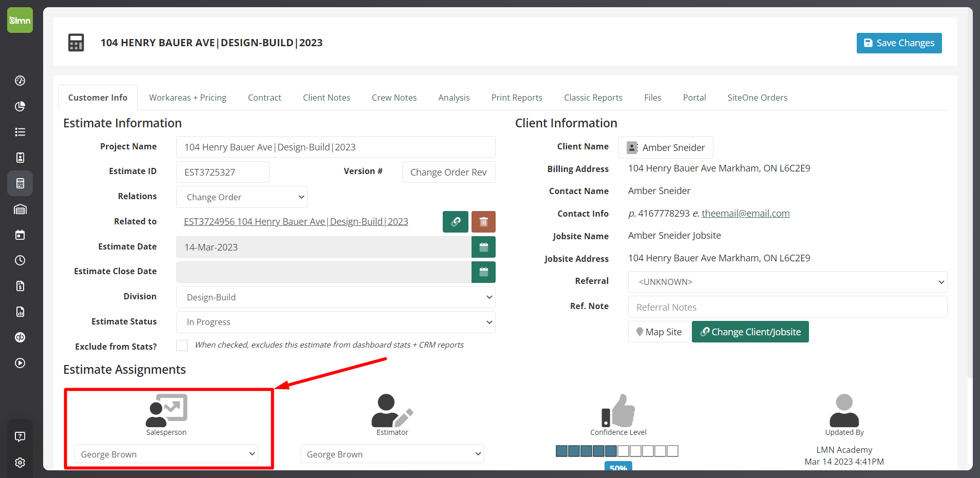The height and width of the screenshot is (478, 980).
Task: Click the Referral Notes input field
Action: coord(788,307)
